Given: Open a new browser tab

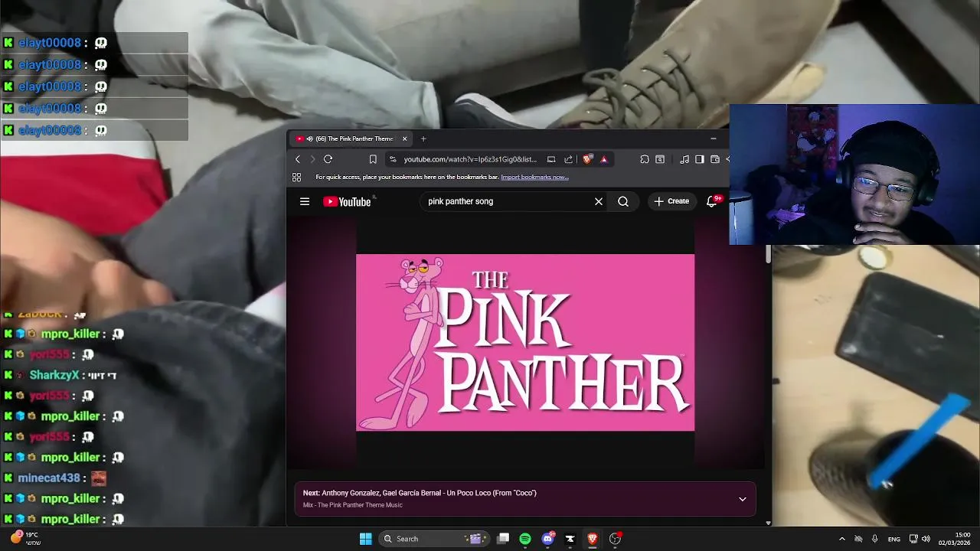Looking at the screenshot, I should (x=423, y=139).
